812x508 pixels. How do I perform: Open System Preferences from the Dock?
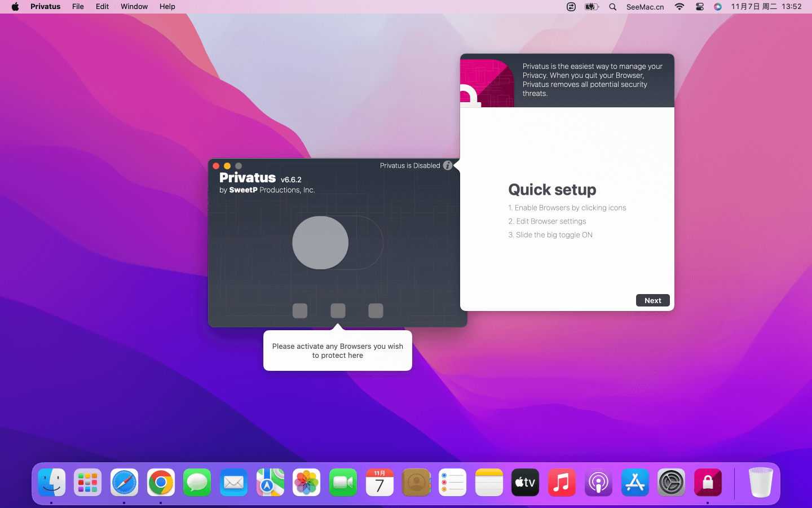point(671,483)
